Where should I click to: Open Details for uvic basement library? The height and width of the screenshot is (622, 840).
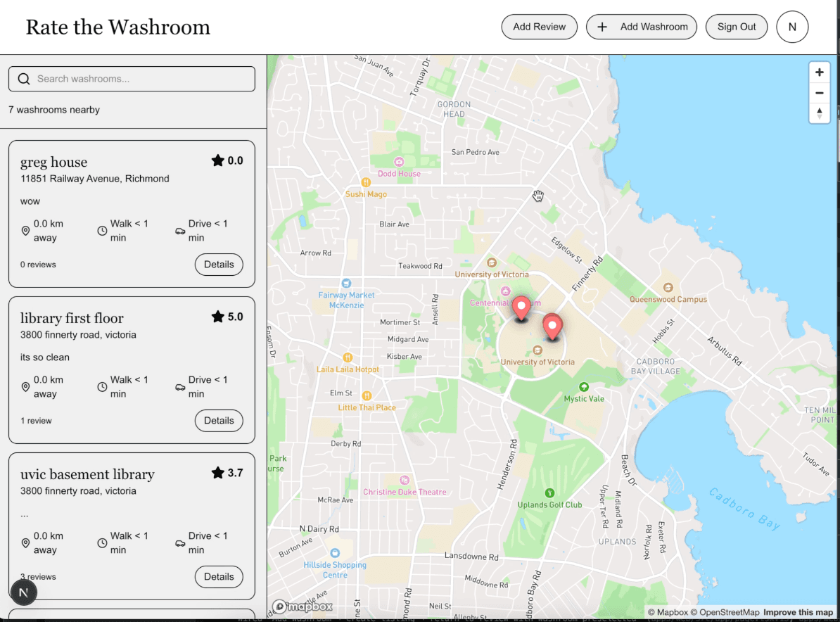219,577
